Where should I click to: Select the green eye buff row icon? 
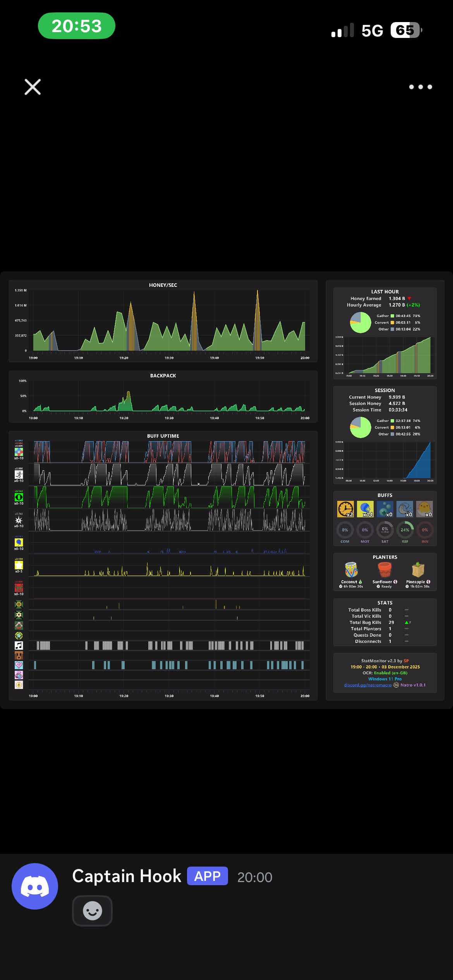pyautogui.click(x=19, y=497)
